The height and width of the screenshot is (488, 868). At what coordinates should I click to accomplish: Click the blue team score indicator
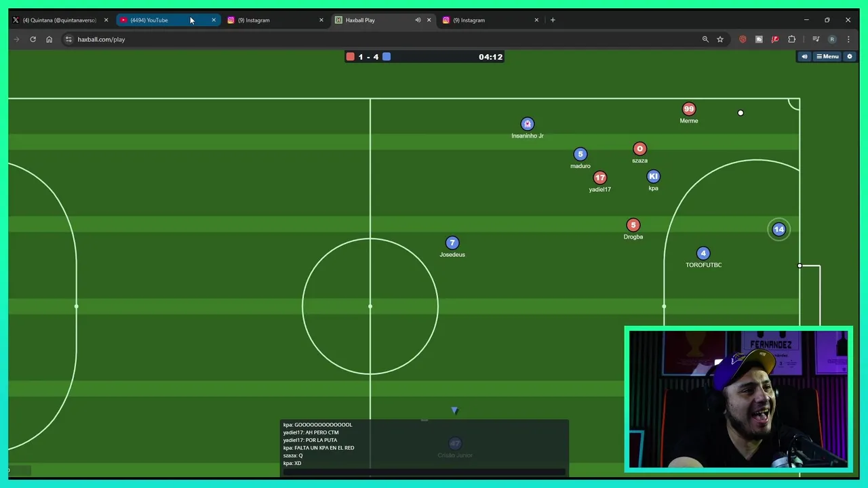point(387,57)
